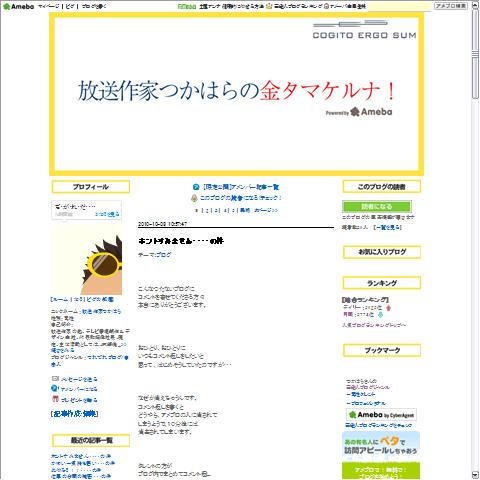This screenshot has height=480, width=480.
Task: Click the ランキング sidebar heading
Action: [x=382, y=283]
